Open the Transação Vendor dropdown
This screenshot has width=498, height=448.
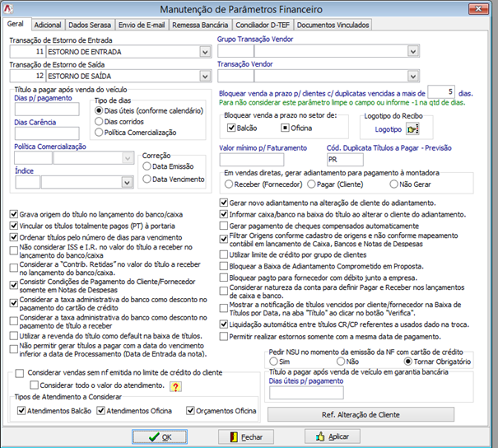click(413, 76)
